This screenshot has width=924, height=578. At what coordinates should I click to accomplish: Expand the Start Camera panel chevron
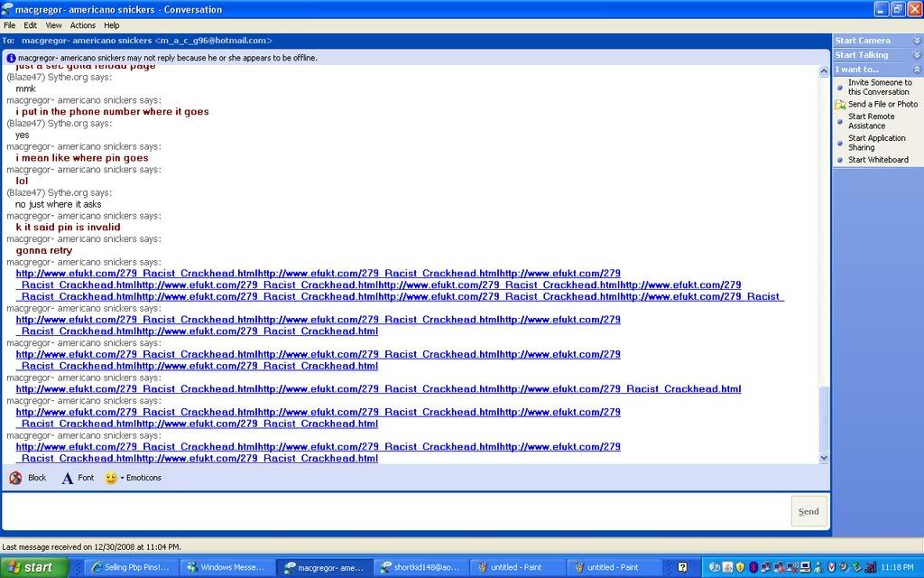(917, 41)
